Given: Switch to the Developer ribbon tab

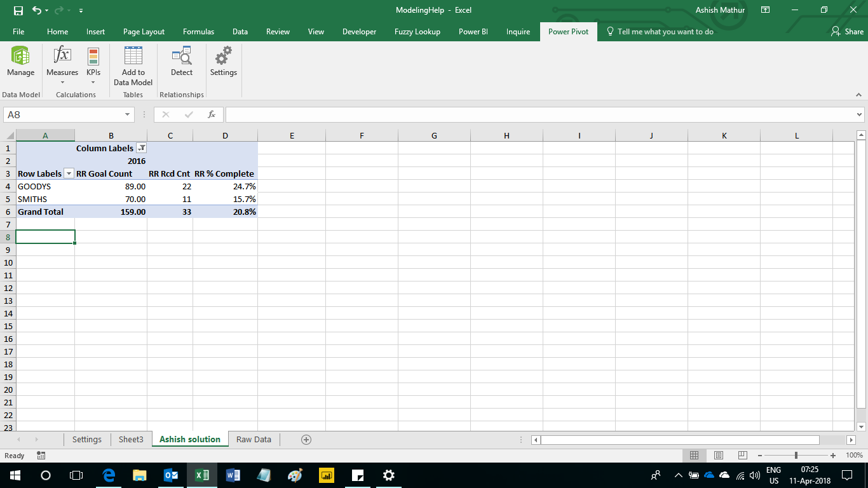Looking at the screenshot, I should point(359,32).
